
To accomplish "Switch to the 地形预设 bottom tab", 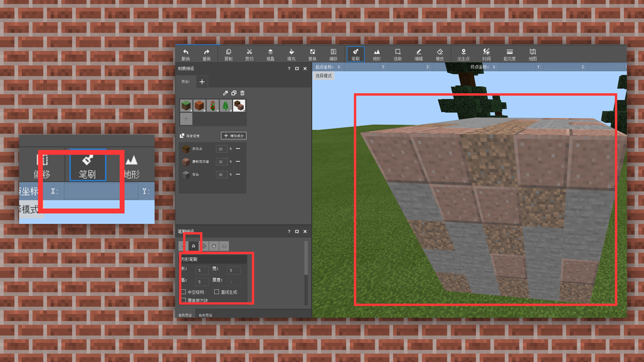I will tap(205, 315).
